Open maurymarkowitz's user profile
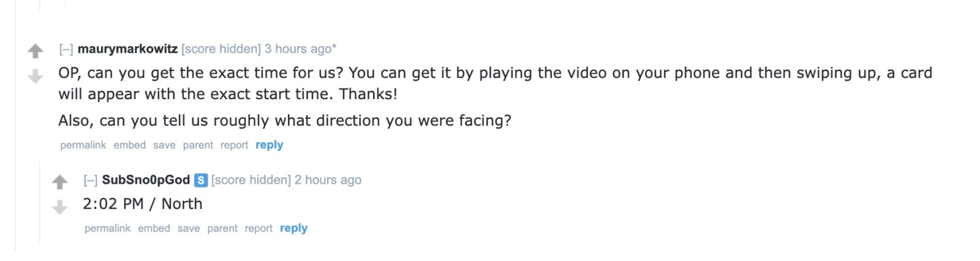This screenshot has width=980, height=261. (127, 49)
